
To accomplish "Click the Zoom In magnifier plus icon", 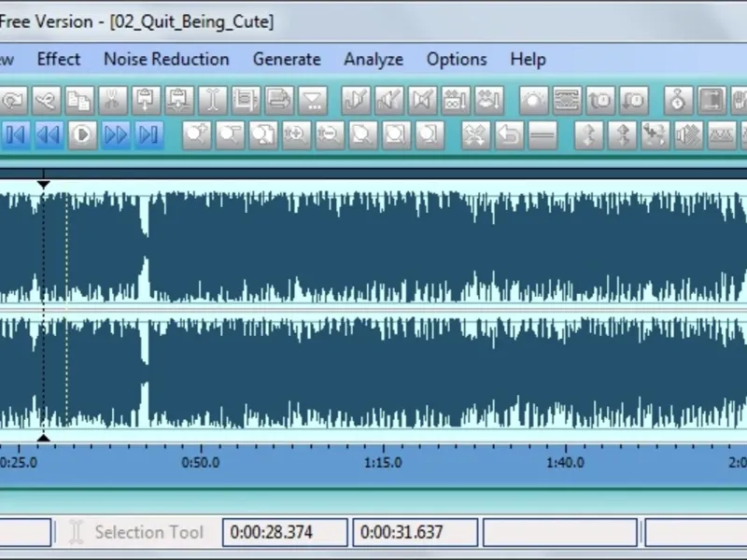I will click(x=197, y=135).
